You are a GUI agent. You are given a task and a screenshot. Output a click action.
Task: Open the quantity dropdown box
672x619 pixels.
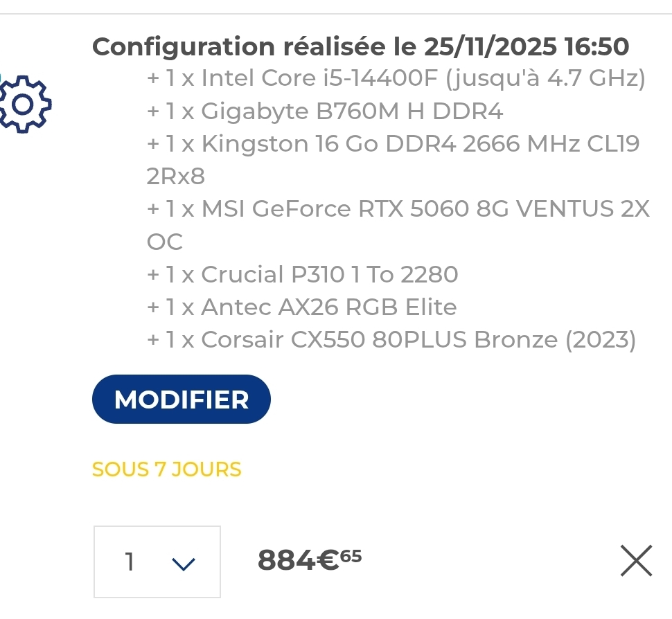point(157,562)
